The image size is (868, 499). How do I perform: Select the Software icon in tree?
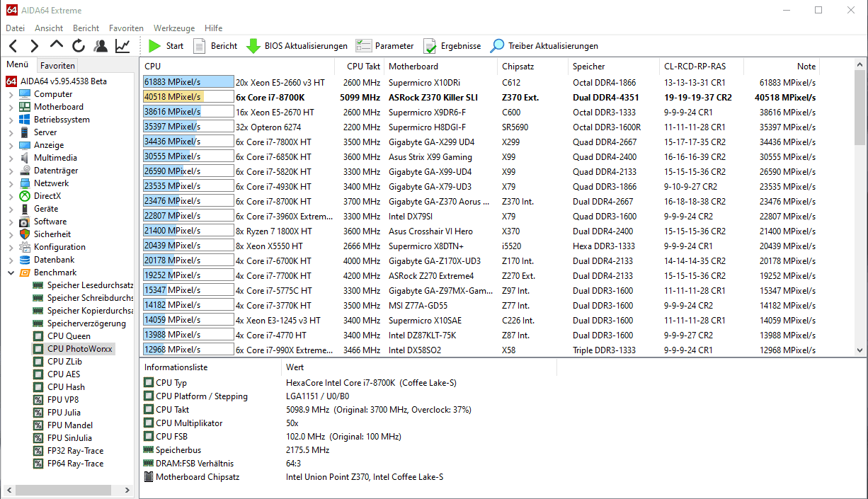25,222
